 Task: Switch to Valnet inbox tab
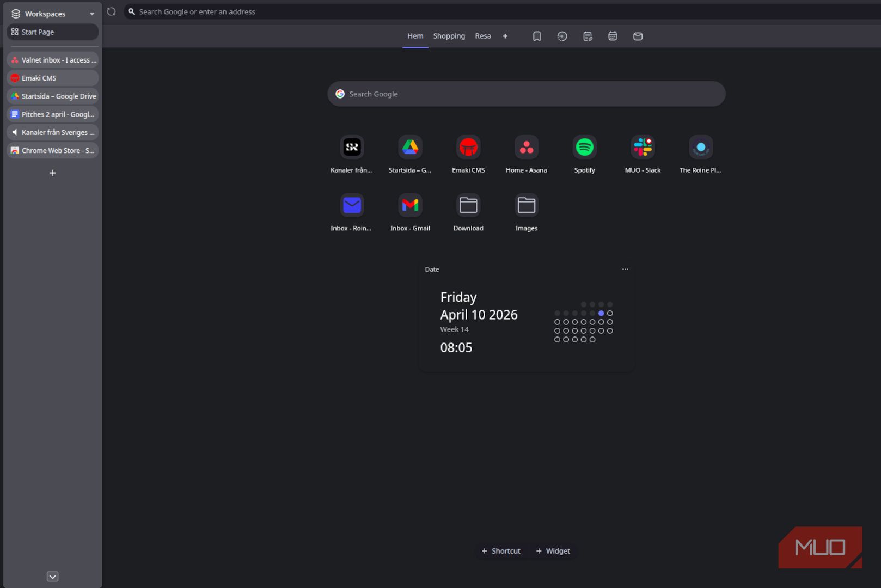[53, 60]
